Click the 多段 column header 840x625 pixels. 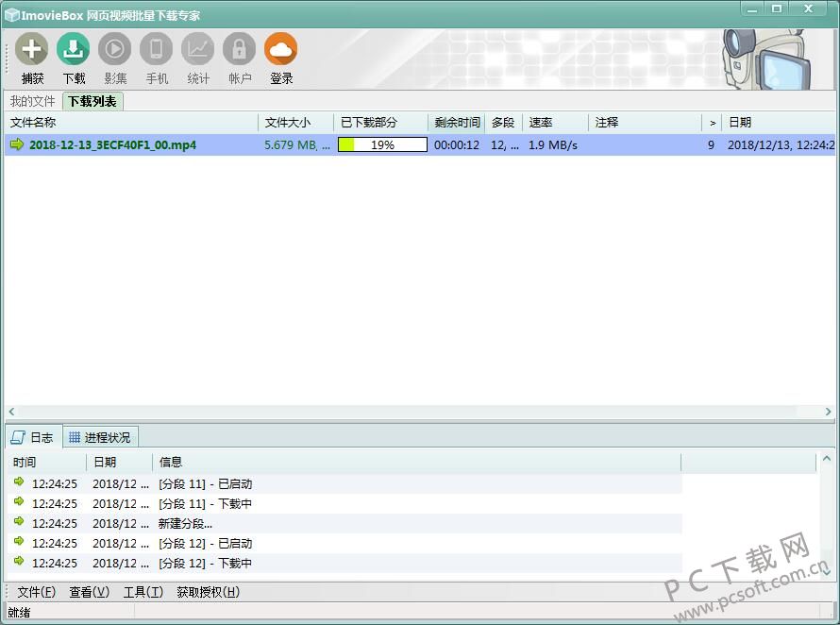tap(504, 122)
